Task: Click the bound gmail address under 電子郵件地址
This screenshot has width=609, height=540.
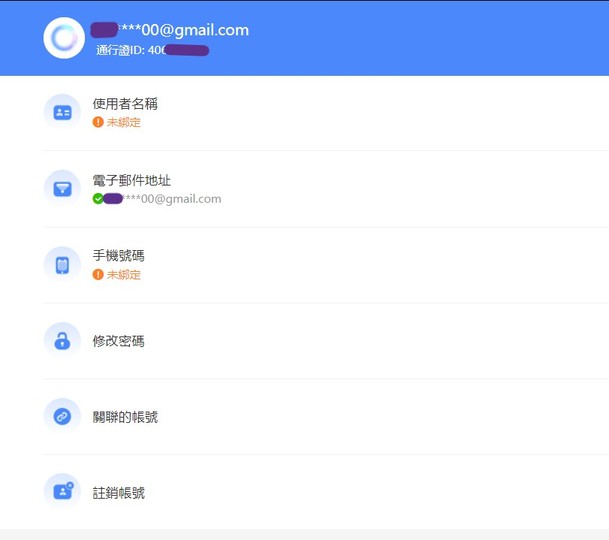Action: coord(162,199)
